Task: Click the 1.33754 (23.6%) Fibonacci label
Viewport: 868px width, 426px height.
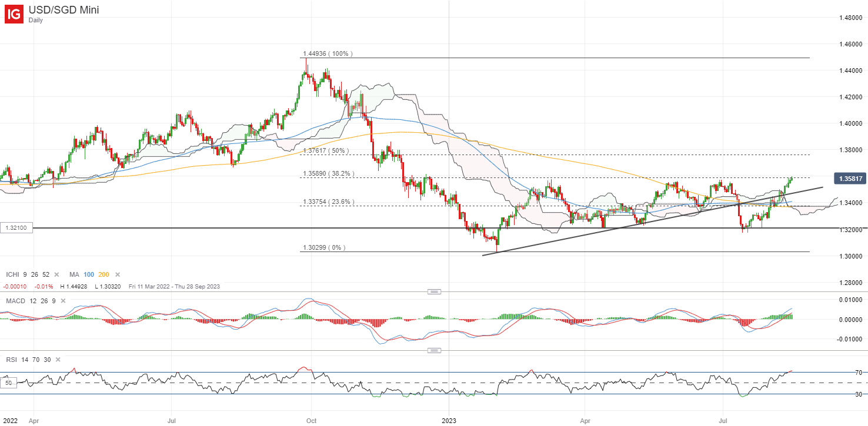Action: [x=328, y=202]
